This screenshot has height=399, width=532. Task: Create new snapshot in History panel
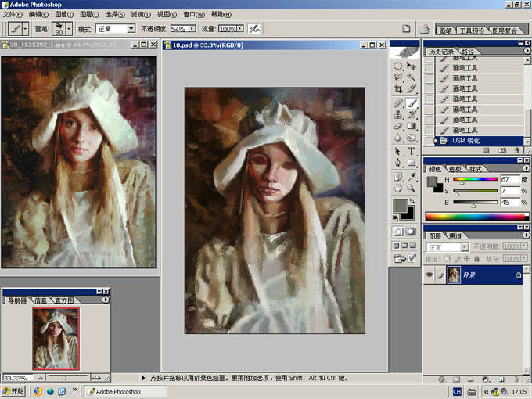tap(502, 150)
